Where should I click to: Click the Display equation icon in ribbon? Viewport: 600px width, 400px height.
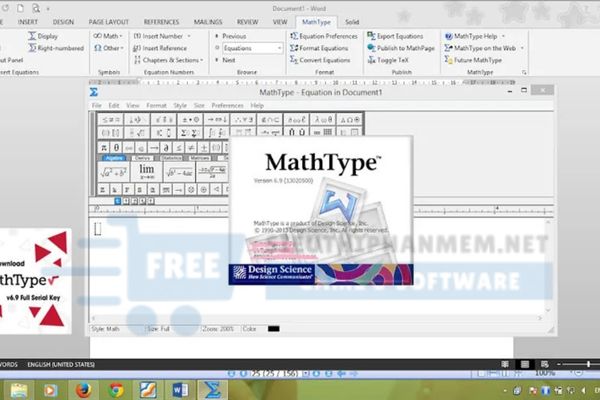[x=32, y=36]
